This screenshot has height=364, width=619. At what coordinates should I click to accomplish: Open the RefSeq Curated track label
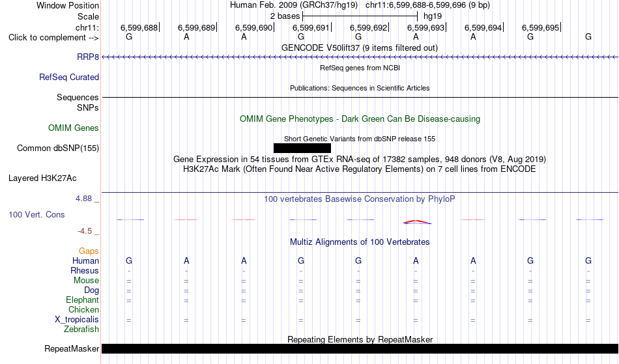tap(69, 77)
